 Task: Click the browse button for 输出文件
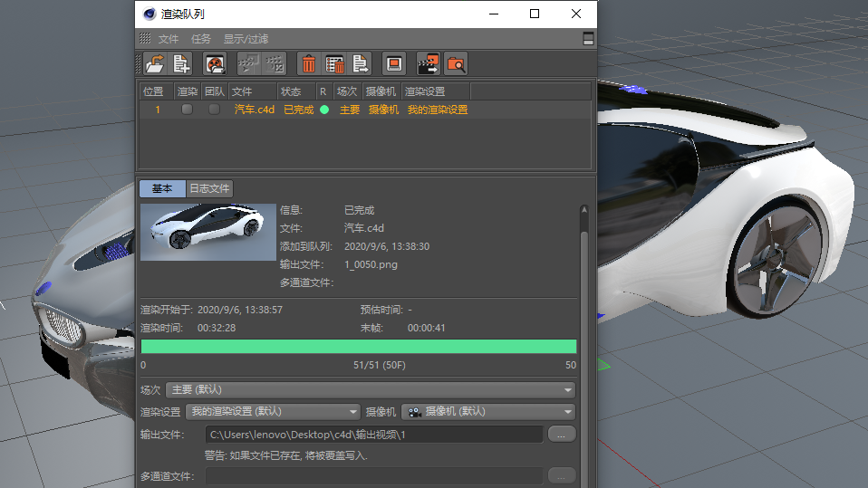[562, 435]
